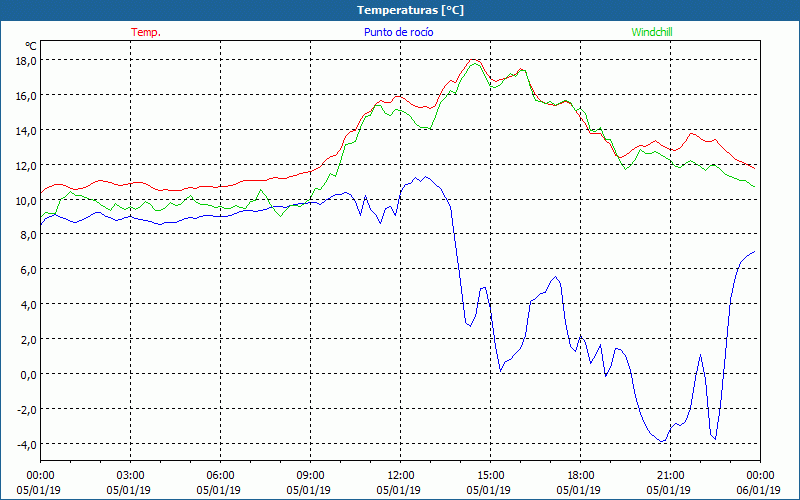Click the '06/01/19' date label
The width and height of the screenshot is (800, 500).
pyautogui.click(x=759, y=490)
